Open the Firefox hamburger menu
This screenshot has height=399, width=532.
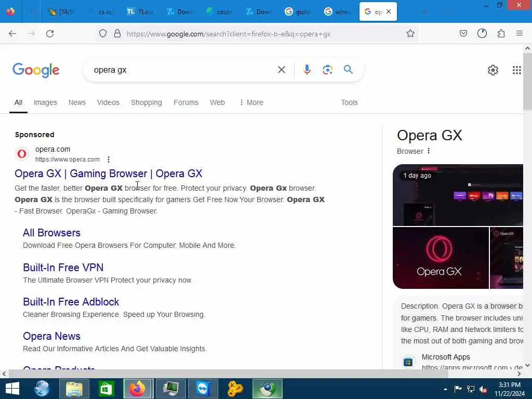click(520, 33)
